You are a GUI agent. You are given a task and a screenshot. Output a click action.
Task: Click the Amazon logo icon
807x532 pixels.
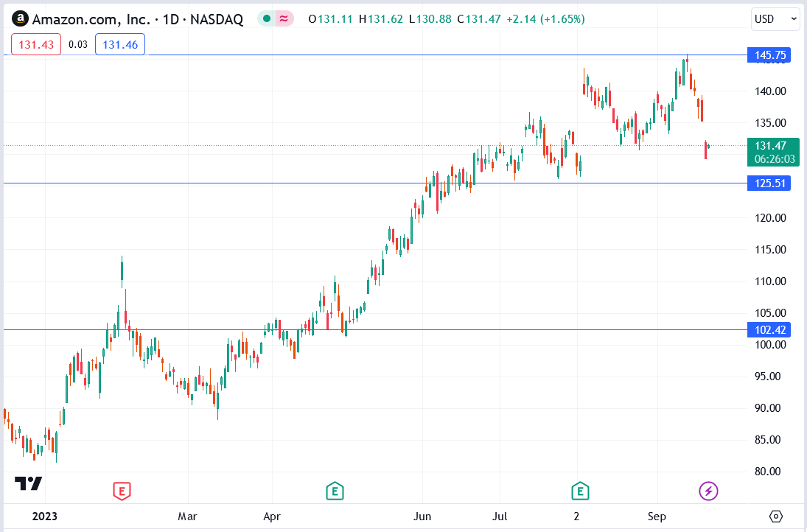point(20,19)
